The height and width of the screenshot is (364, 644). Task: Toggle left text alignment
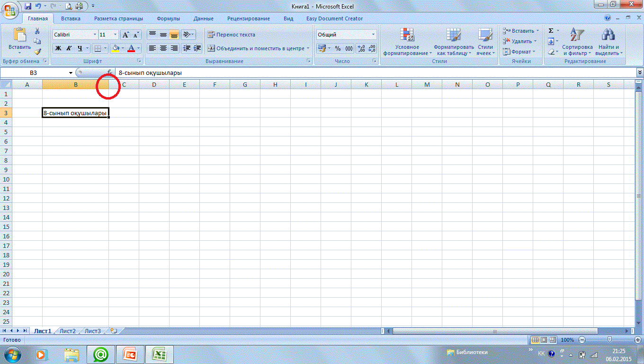pyautogui.click(x=152, y=48)
